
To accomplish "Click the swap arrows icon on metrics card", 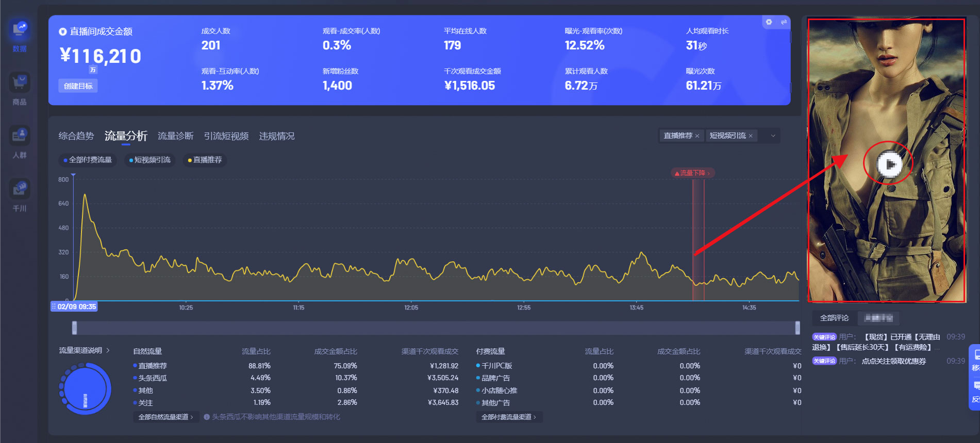I will (x=784, y=22).
